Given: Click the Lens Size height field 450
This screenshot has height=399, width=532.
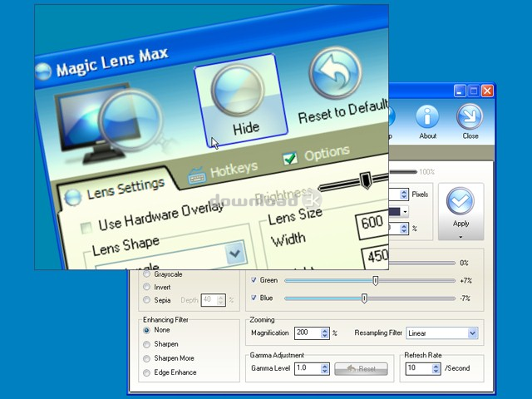Looking at the screenshot, I should (376, 258).
